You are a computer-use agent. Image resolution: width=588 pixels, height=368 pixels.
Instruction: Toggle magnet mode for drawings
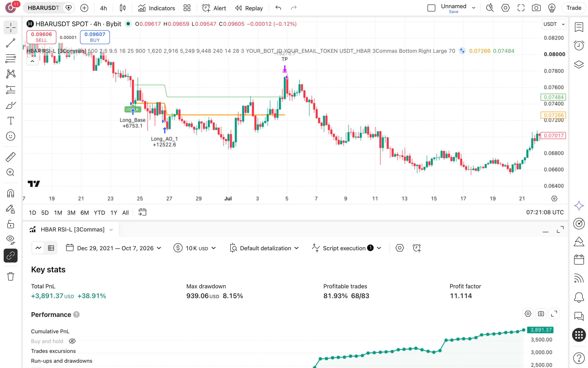pos(10,193)
